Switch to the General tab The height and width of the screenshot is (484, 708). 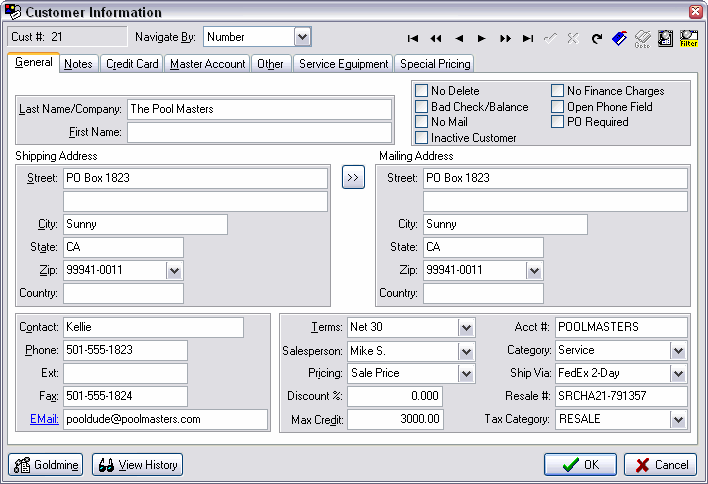[x=33, y=62]
